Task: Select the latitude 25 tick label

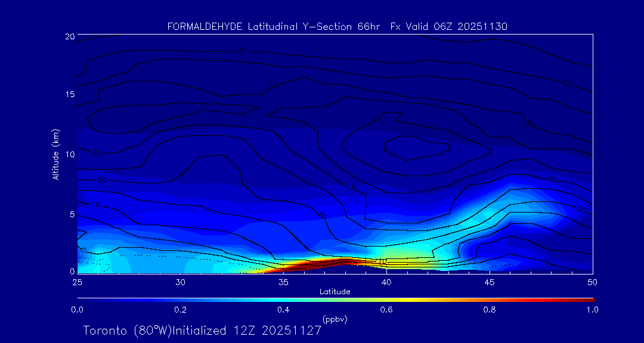Action: point(77,282)
